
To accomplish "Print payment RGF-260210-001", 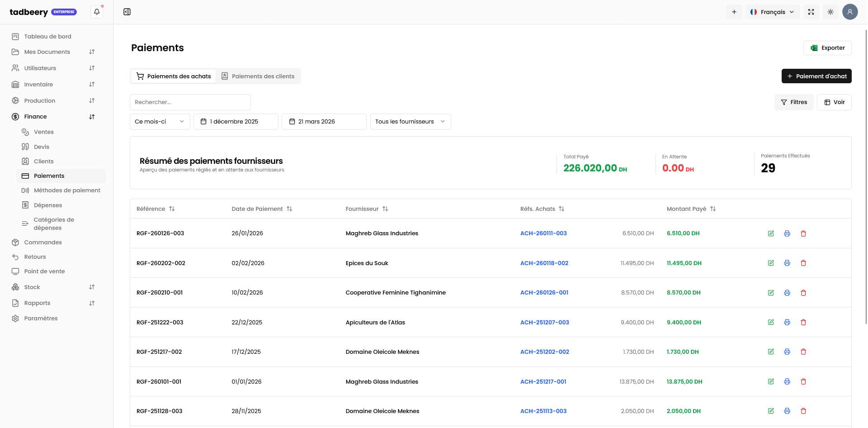I will tap(787, 293).
